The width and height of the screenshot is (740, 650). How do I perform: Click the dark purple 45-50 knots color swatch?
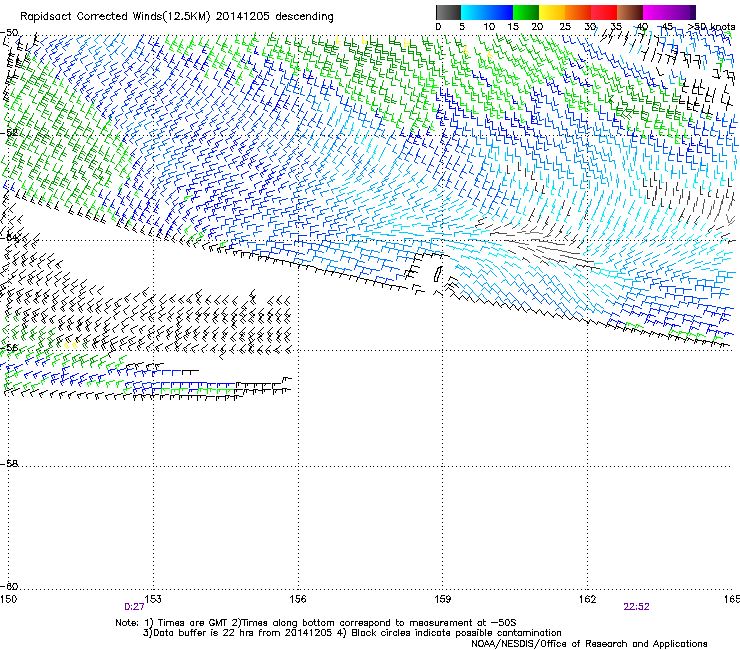(682, 12)
